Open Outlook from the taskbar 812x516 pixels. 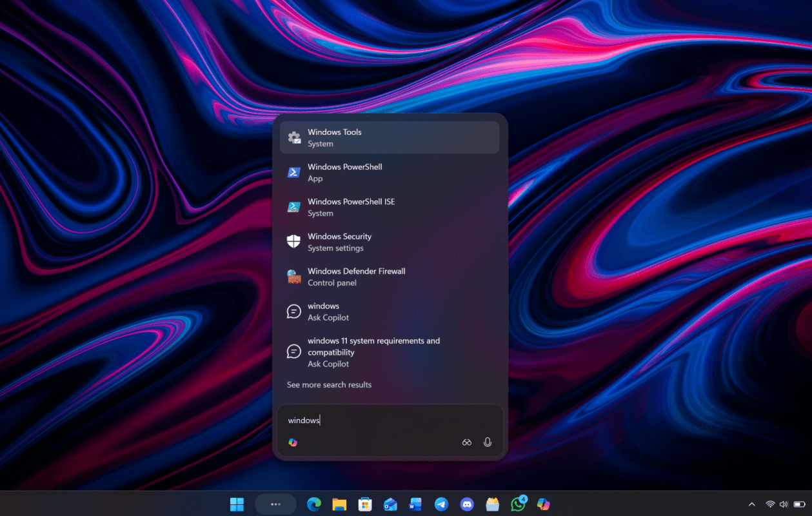pos(390,504)
